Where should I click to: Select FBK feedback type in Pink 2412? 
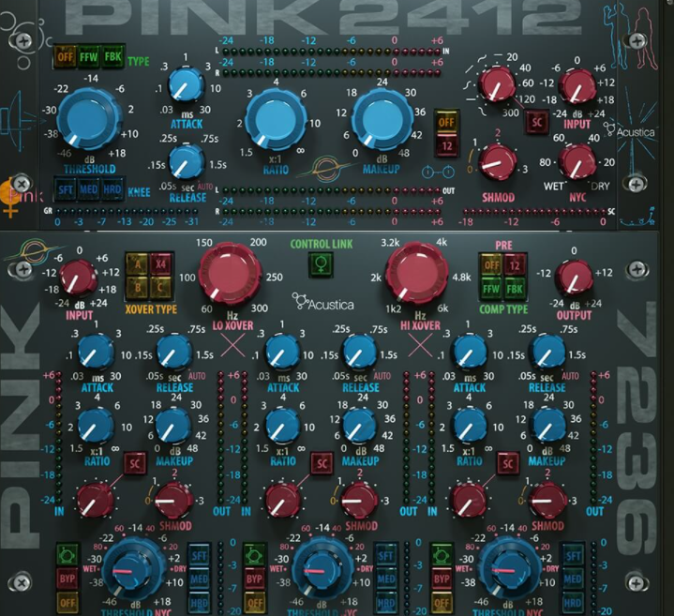112,55
